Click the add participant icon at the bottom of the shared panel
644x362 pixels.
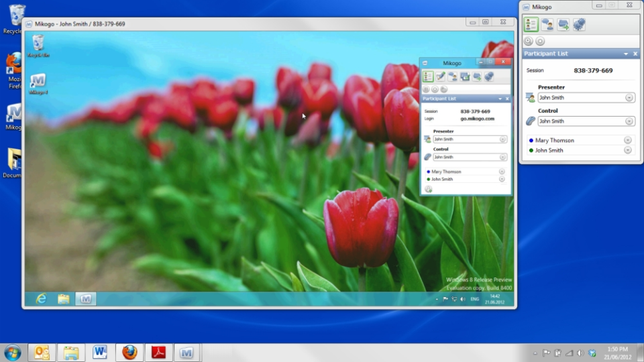[x=429, y=189]
